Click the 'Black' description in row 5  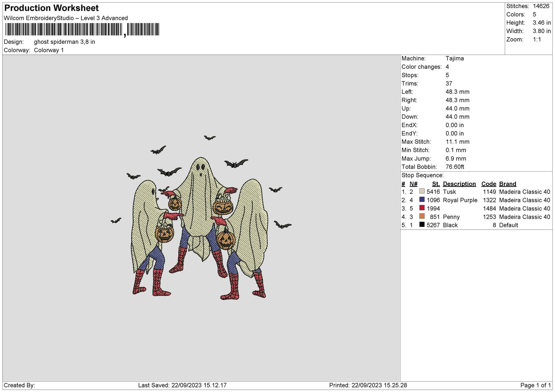coord(450,225)
